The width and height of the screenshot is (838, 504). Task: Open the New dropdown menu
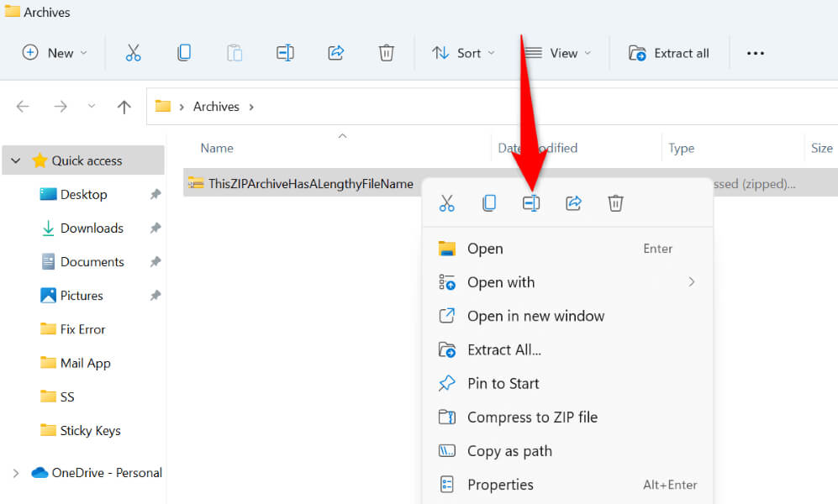coord(55,53)
